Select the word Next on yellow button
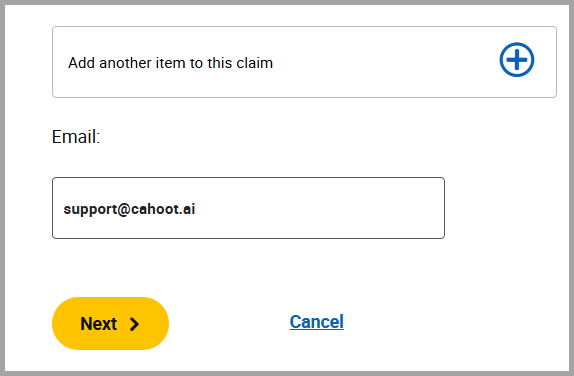 click(98, 324)
